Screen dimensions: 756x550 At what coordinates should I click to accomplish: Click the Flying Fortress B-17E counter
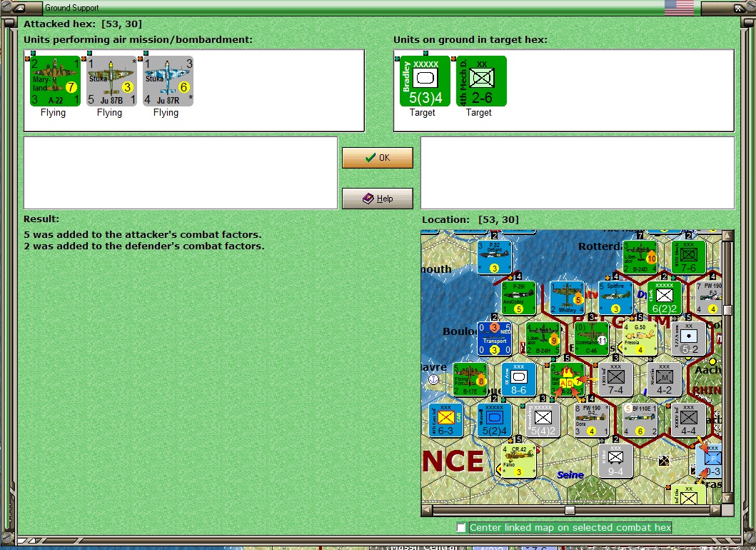point(470,380)
